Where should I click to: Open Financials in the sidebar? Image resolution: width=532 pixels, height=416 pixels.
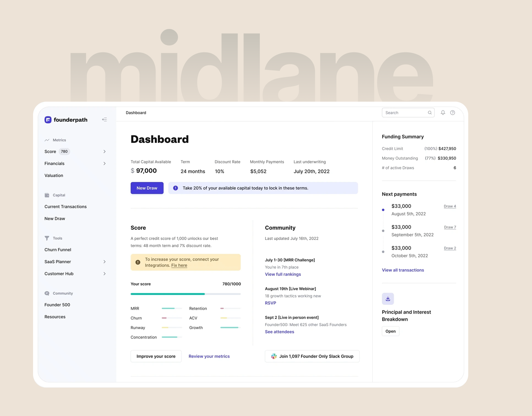point(54,163)
